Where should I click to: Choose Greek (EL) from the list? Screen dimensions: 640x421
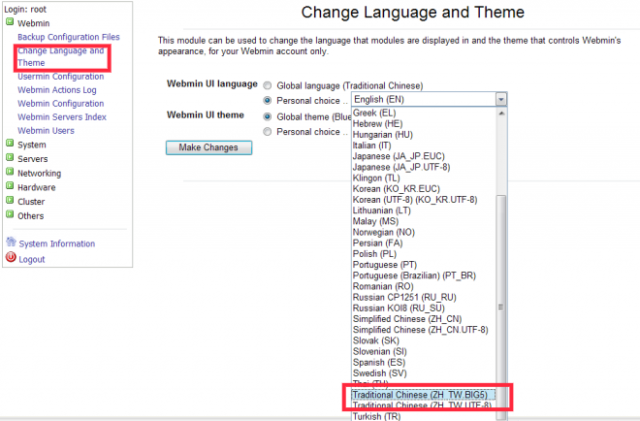424,113
